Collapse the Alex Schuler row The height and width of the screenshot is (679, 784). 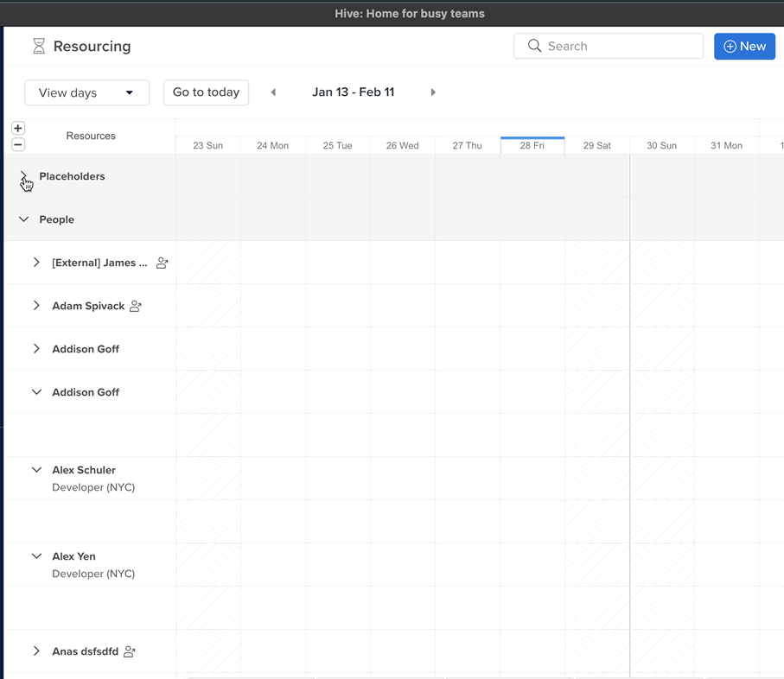click(x=36, y=470)
